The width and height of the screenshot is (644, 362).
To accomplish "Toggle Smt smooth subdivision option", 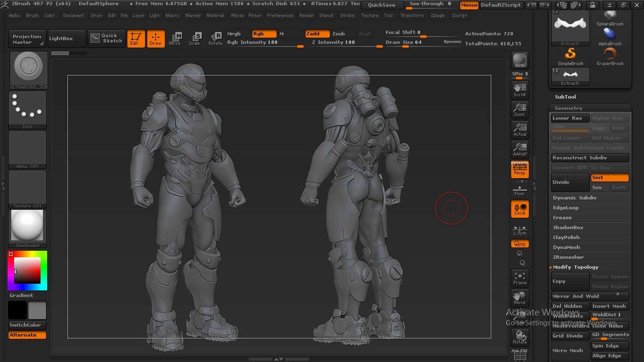I will (610, 178).
